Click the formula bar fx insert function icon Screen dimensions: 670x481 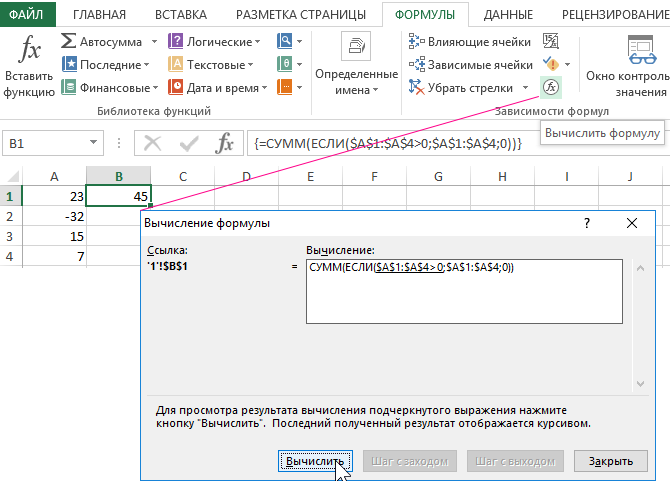coord(224,143)
